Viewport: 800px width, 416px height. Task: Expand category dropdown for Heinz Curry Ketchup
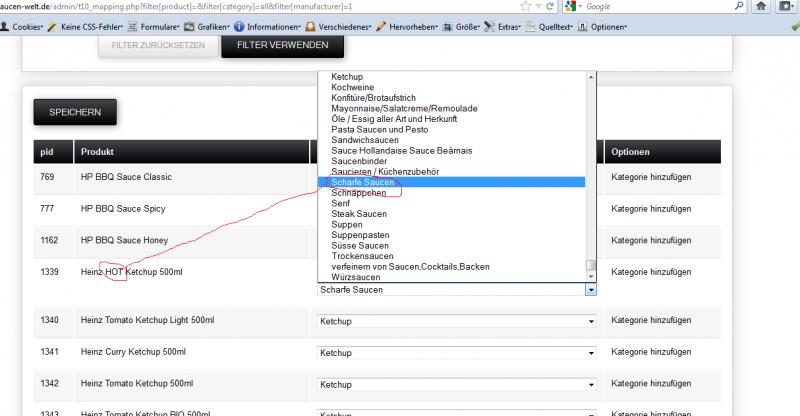pos(590,352)
